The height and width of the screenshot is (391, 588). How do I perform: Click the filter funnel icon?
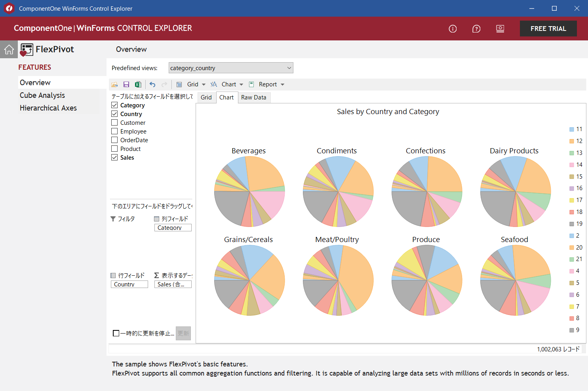113,219
